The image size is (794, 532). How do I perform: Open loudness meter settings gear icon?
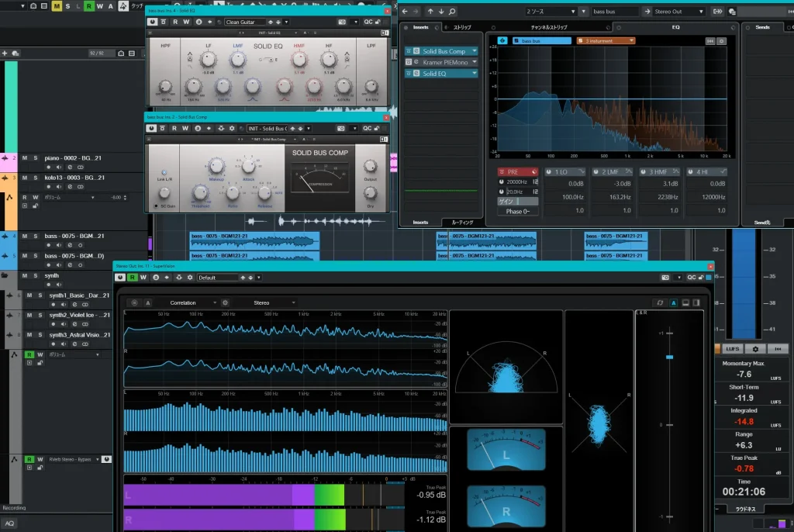pyautogui.click(x=754, y=349)
